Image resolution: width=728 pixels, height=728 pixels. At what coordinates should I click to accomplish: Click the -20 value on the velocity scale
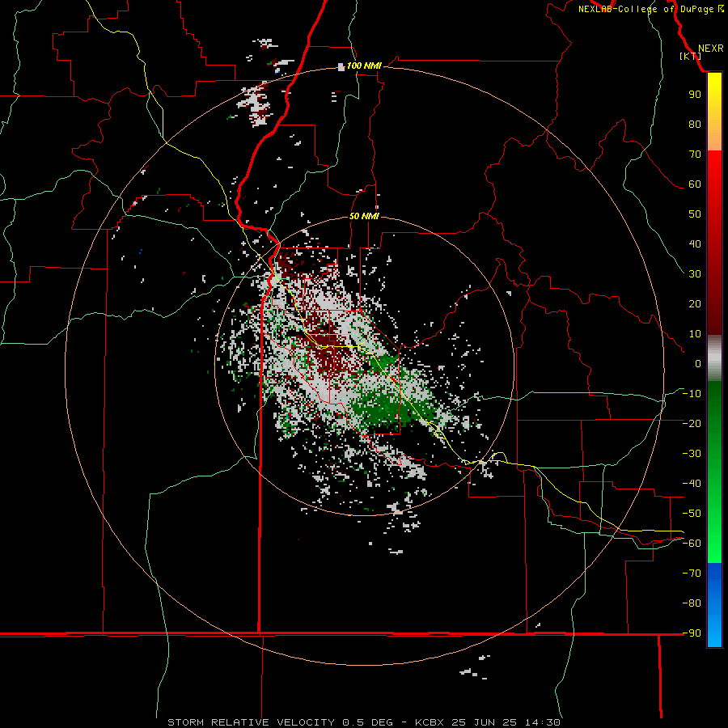692,423
